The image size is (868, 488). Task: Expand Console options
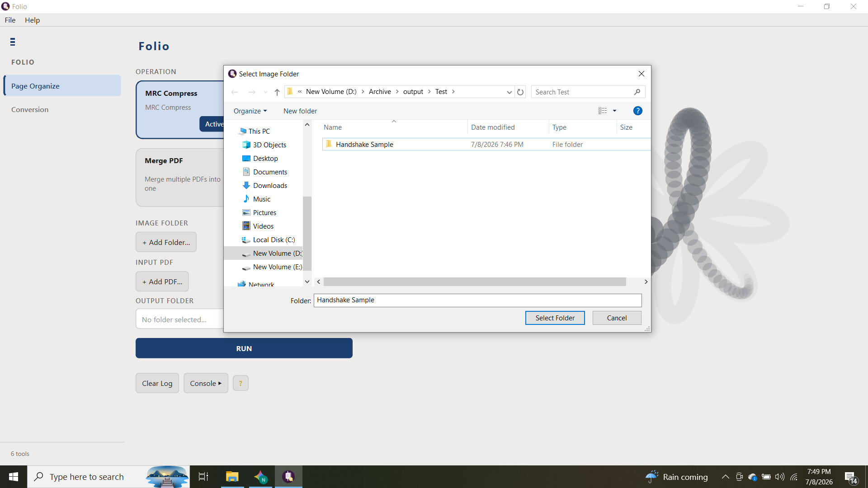pos(206,383)
